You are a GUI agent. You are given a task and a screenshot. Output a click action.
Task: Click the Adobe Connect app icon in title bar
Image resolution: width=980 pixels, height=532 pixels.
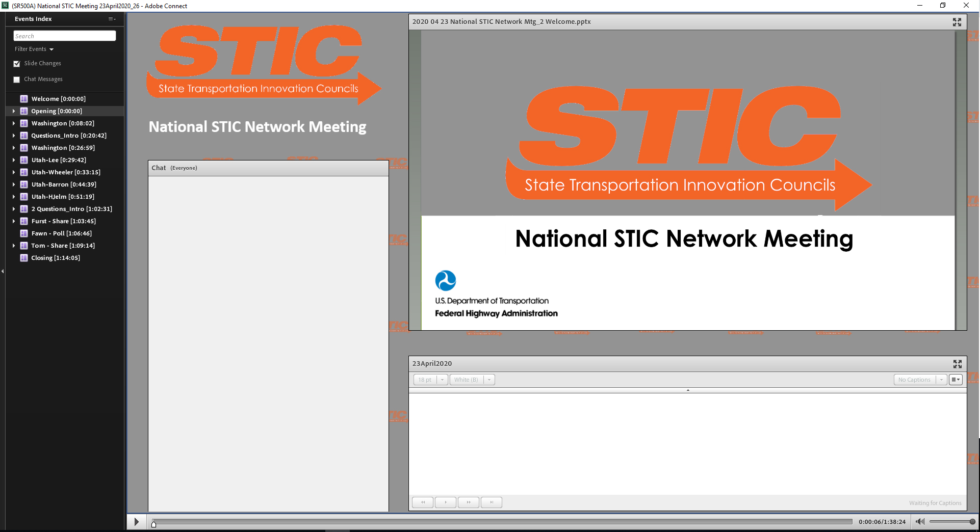coord(5,6)
